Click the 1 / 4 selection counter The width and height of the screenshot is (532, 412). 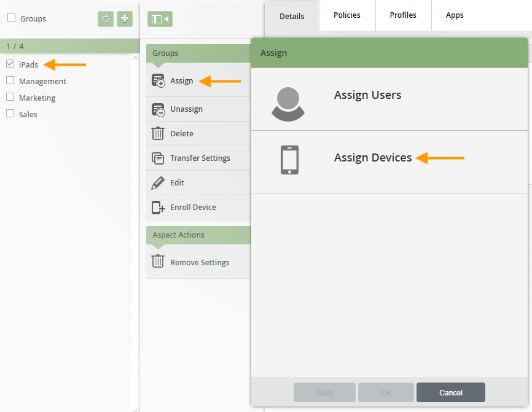click(15, 47)
